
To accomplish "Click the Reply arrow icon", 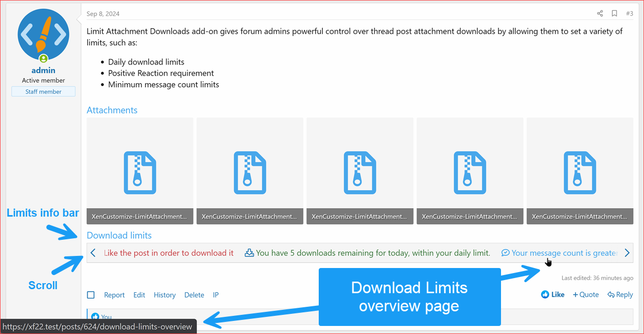I will coord(610,295).
